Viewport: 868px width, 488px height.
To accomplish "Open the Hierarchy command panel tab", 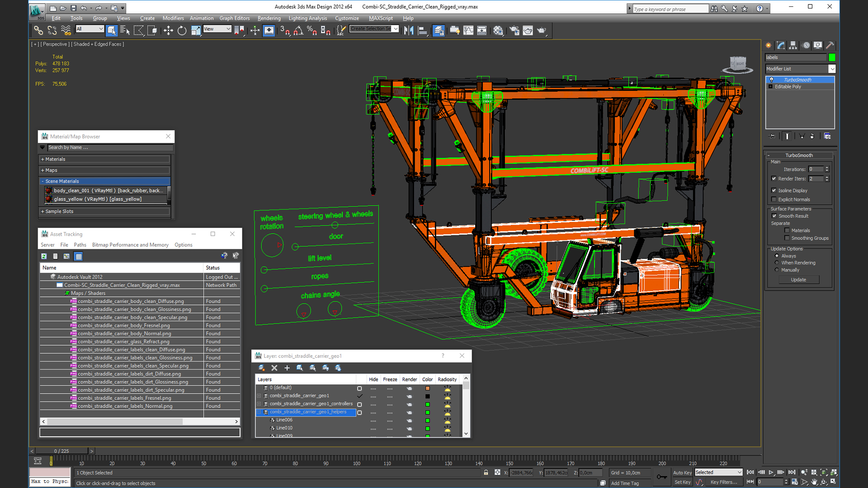I will pos(793,45).
